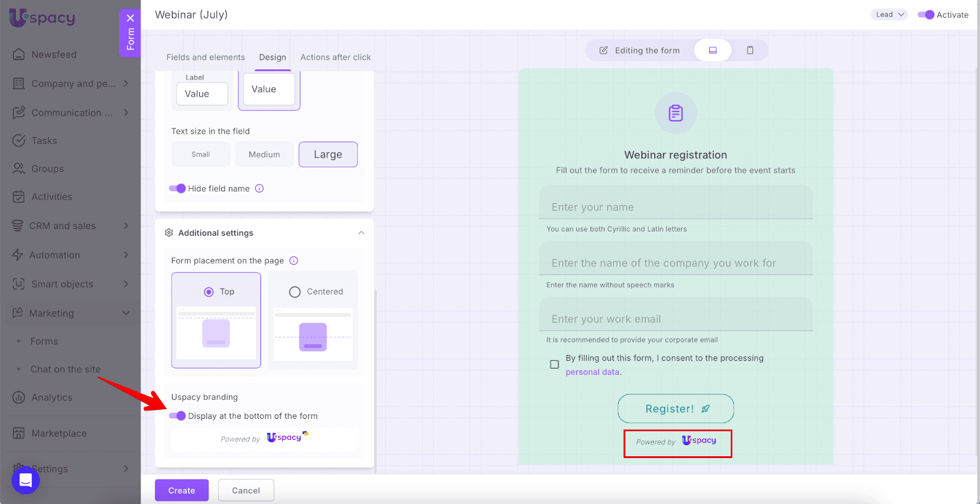Collapse the Marketing submenu arrow

(126, 313)
